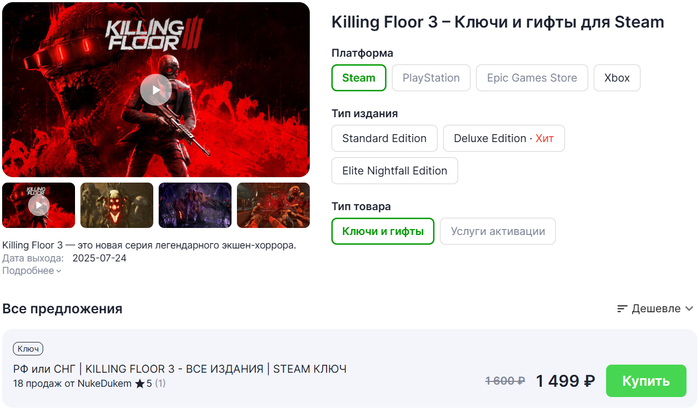
Task: Click play icon on first thumbnail
Action: coord(38,205)
